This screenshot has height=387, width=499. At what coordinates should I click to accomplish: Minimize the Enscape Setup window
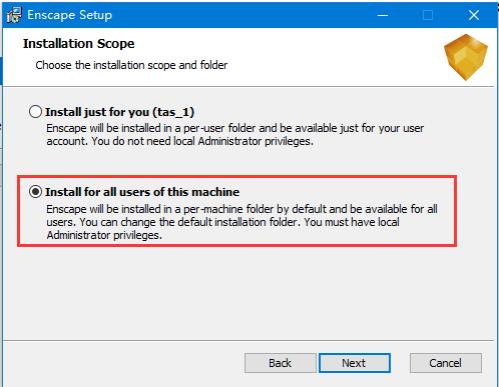point(383,15)
